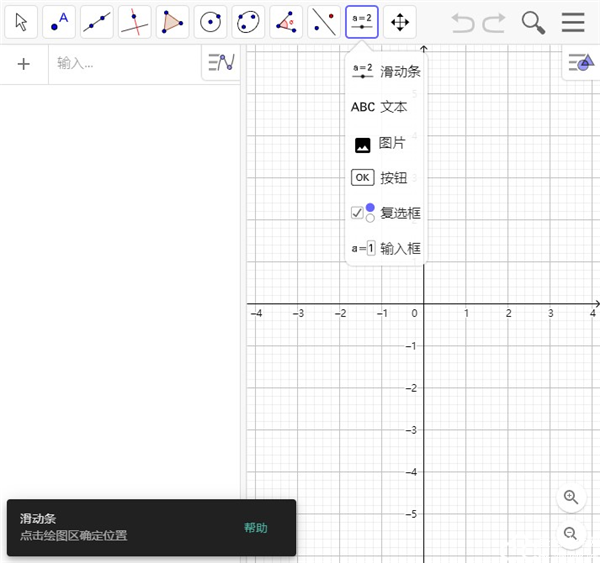600x563 pixels.
Task: Pick the Reflect about line tool
Action: tap(323, 22)
